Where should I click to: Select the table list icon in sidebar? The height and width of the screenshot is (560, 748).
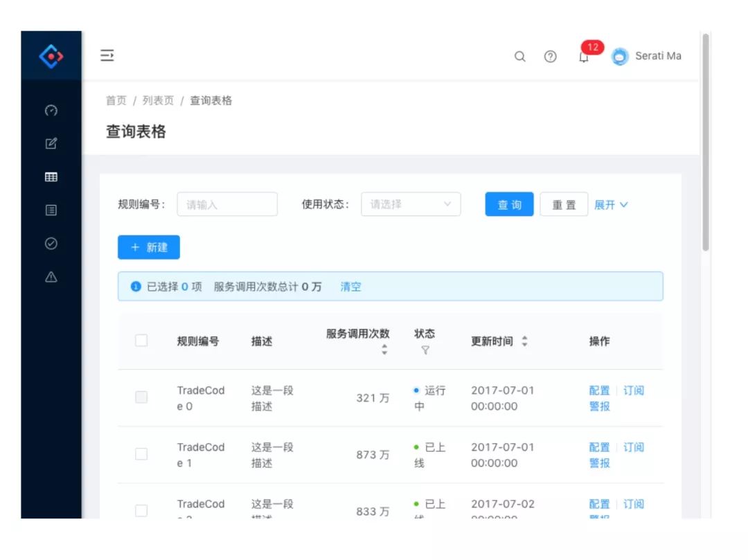coord(51,177)
